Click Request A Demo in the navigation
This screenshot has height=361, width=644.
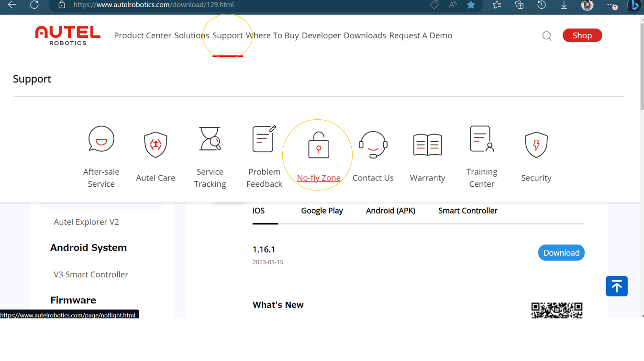pos(421,35)
